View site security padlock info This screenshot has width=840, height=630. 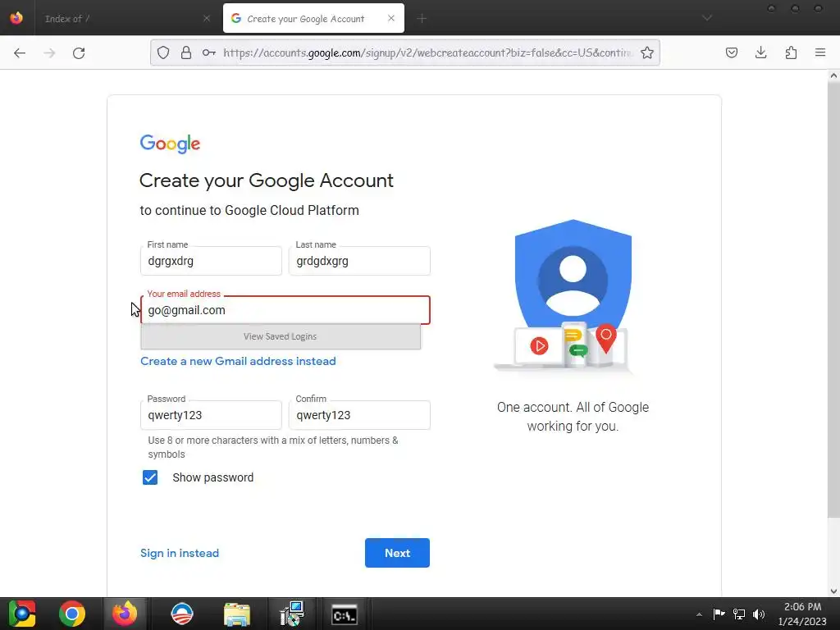click(186, 52)
